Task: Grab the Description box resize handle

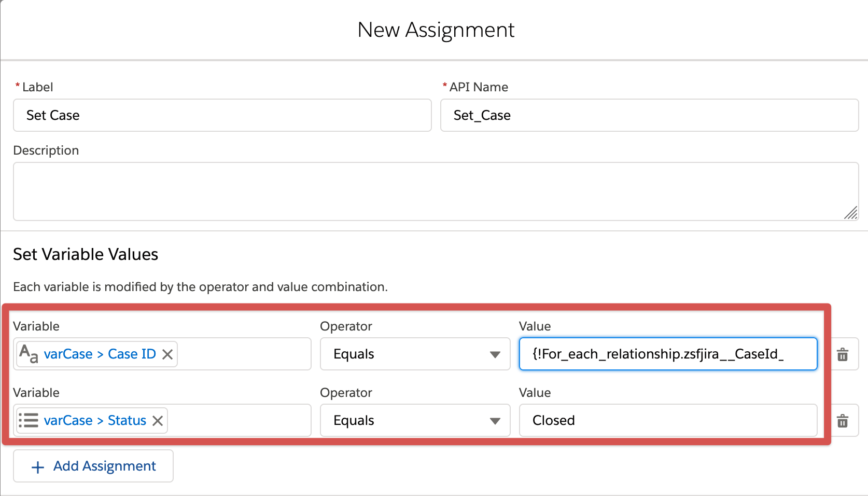Action: click(x=850, y=213)
